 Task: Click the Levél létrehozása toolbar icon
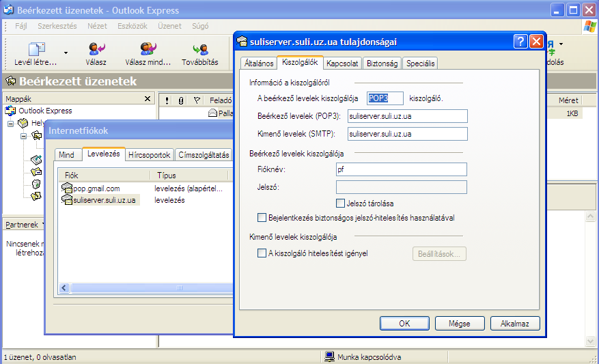[36, 49]
